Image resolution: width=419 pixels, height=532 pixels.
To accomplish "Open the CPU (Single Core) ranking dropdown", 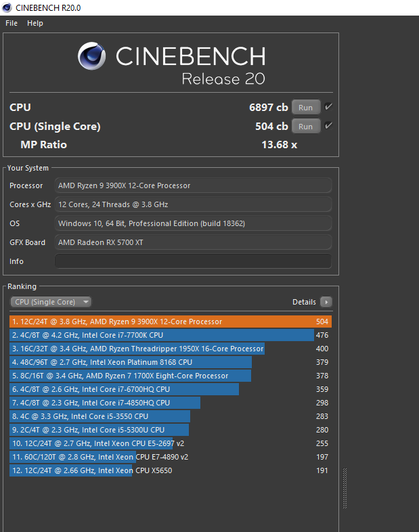I will coord(51,302).
